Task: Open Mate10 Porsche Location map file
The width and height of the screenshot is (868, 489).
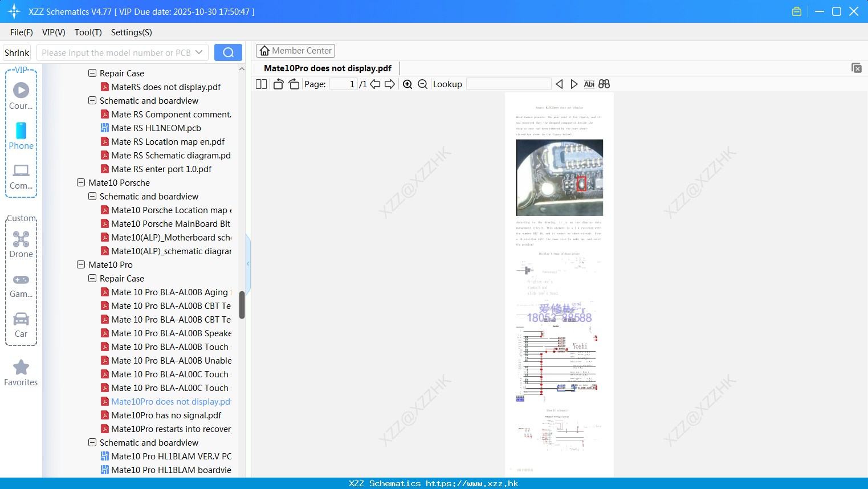Action: [x=171, y=210]
